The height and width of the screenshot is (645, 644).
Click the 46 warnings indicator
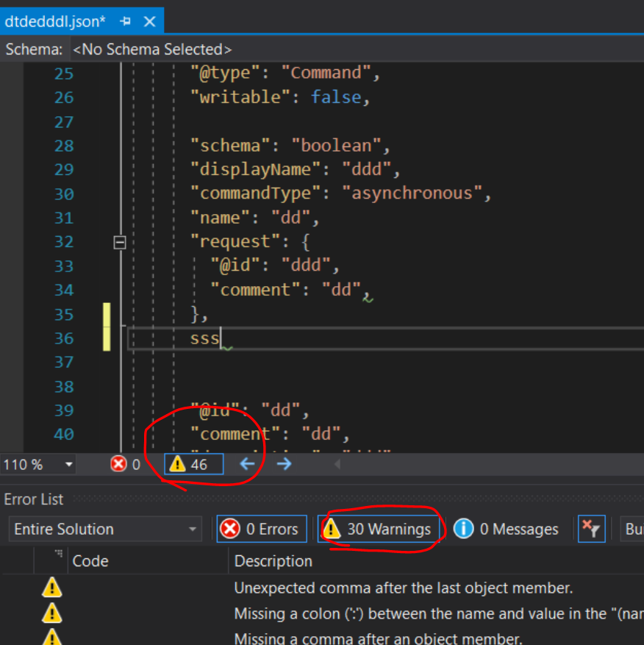point(193,464)
